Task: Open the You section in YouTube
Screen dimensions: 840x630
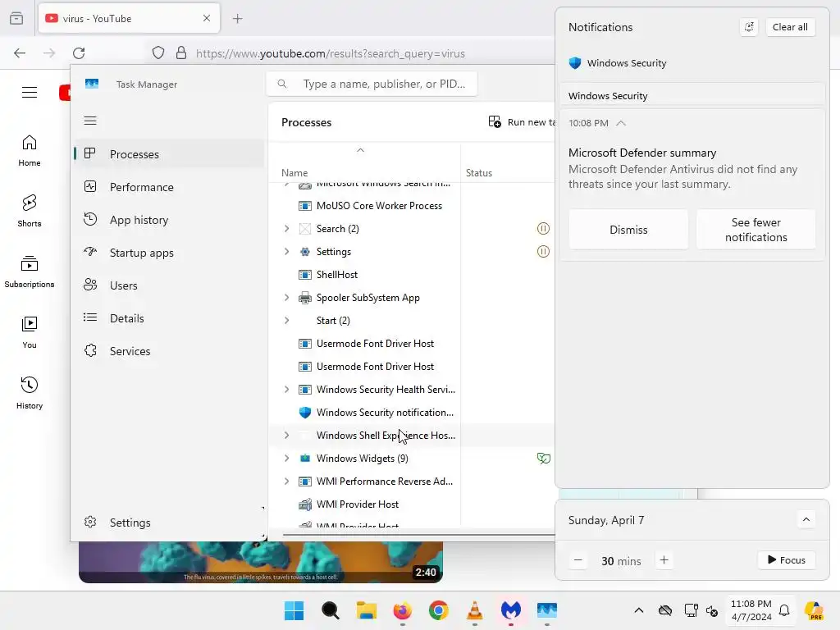Action: (x=30, y=333)
